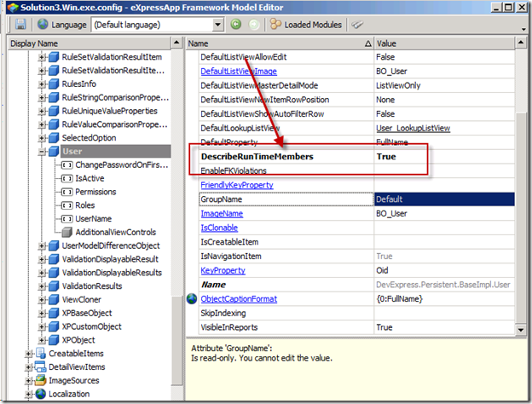Select the ValidationDisplayableResults tree item
This screenshot has width=532, height=404.
point(112,273)
